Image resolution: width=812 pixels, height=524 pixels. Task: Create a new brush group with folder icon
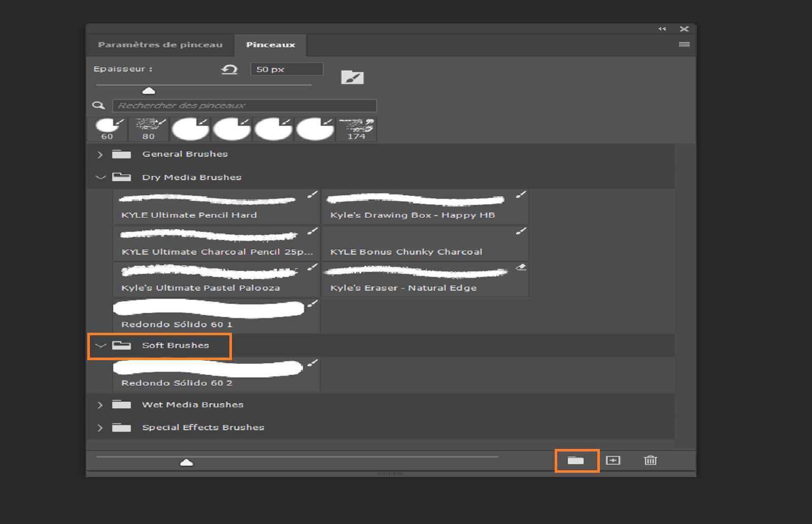coord(576,461)
